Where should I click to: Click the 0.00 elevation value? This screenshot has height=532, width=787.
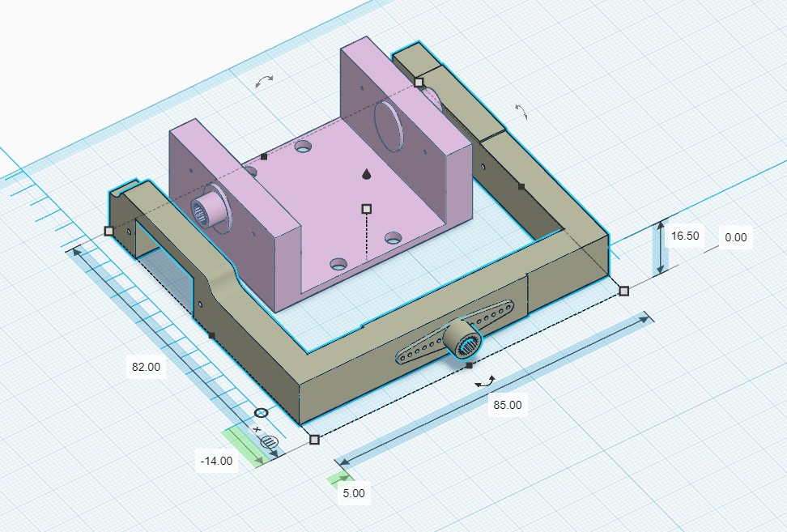coord(736,237)
